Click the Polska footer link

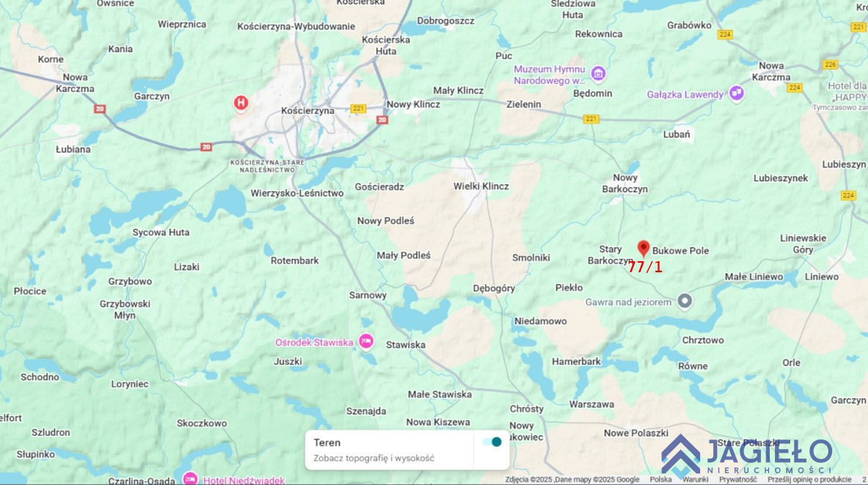click(x=661, y=479)
